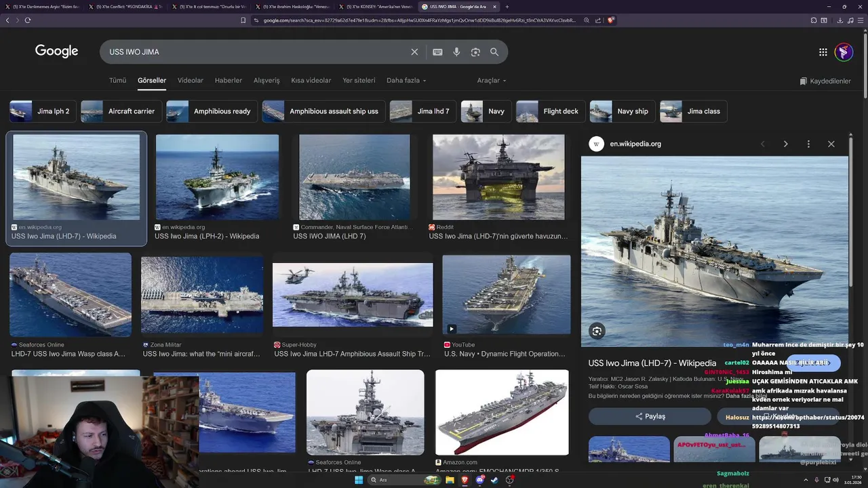Open the Google apps grid
The height and width of the screenshot is (488, 868).
pos(823,52)
